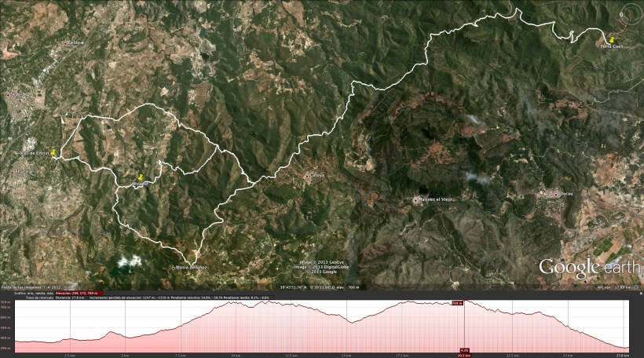Click the compass north indicator
This screenshot has height=358, width=644.
[x=621, y=14]
